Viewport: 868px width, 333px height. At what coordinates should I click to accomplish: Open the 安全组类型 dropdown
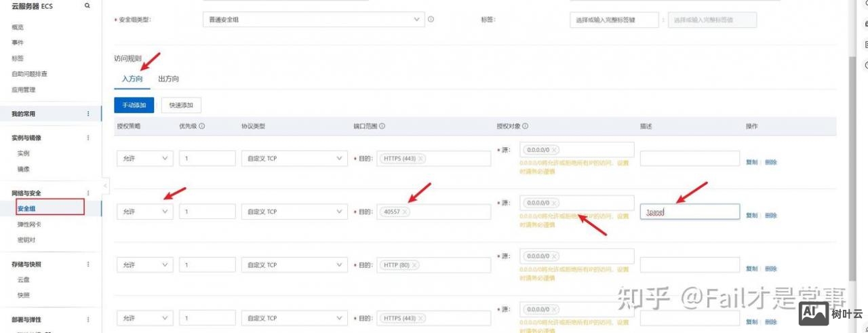pos(312,20)
